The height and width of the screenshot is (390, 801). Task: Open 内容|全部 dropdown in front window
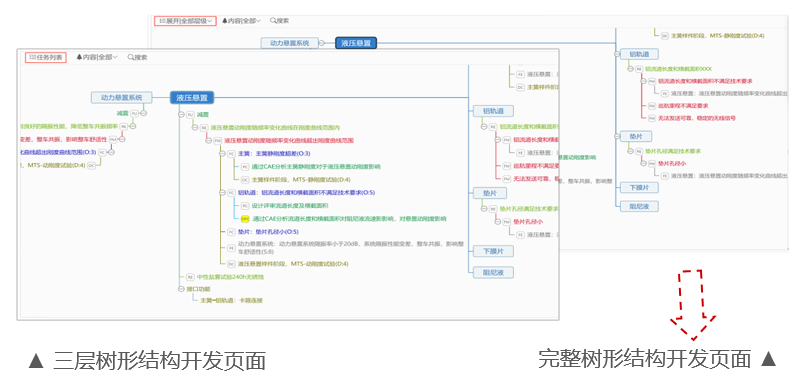point(97,57)
